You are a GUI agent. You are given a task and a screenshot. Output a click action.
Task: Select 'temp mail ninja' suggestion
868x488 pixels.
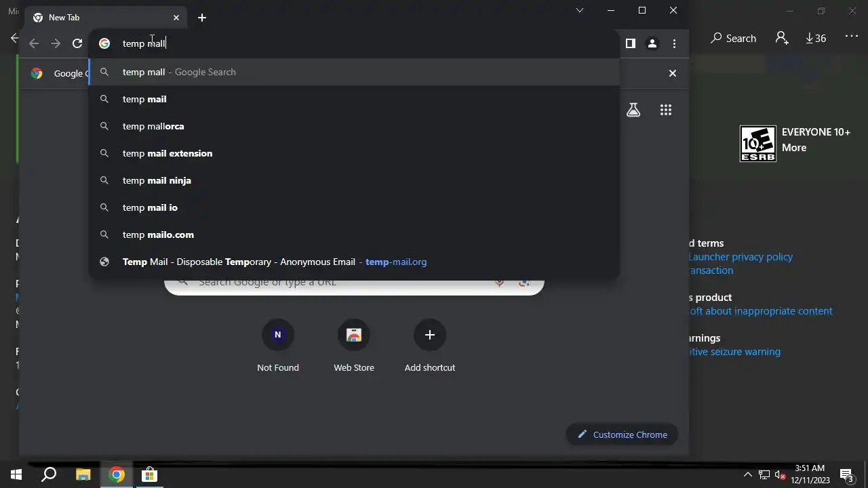[x=354, y=180]
